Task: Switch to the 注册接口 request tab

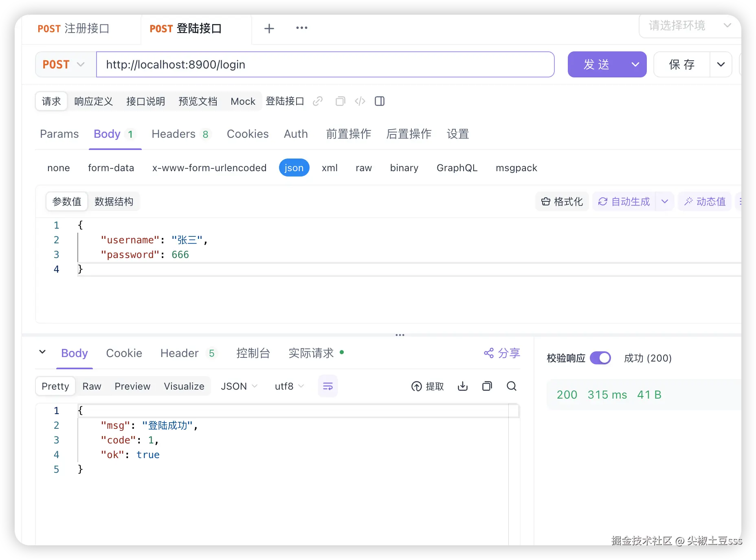Action: [74, 29]
